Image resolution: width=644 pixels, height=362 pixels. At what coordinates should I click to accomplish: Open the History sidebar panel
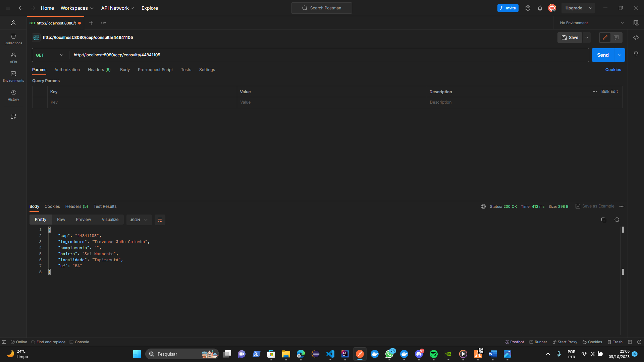13,95
